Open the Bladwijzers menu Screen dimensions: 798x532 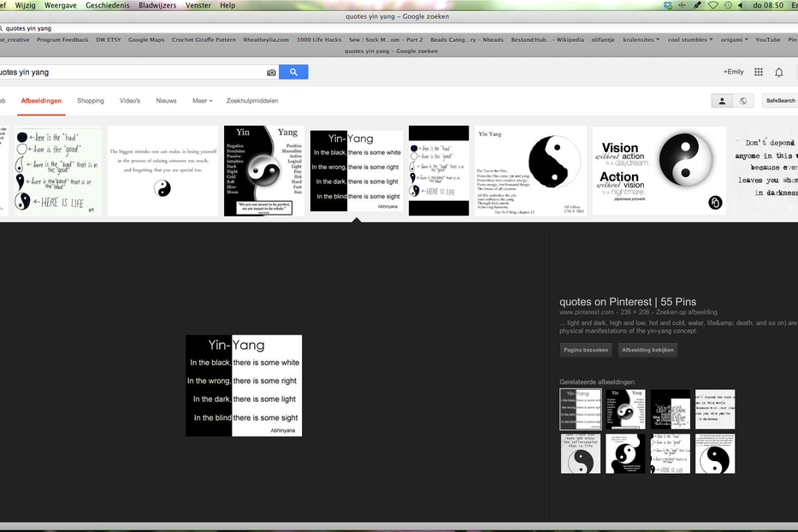157,5
